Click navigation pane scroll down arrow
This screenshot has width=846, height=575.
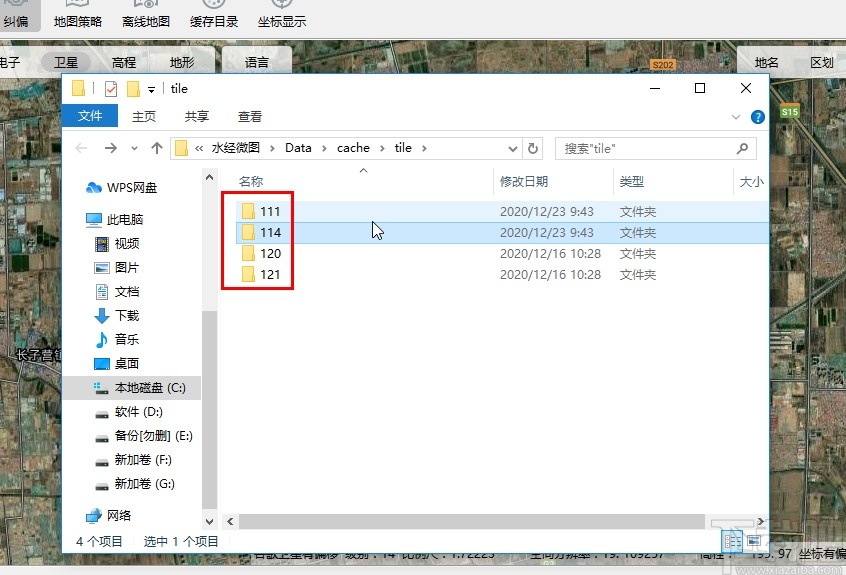[x=210, y=521]
